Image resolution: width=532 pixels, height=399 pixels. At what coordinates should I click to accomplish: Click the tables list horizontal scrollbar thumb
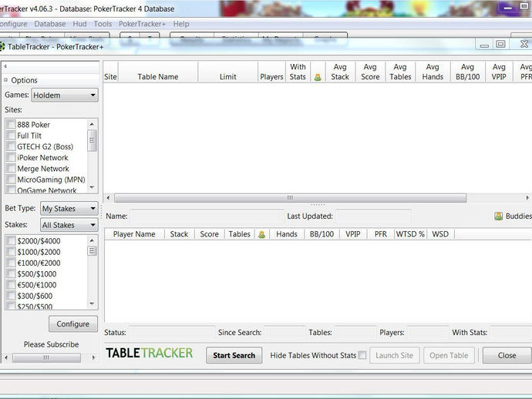(x=291, y=198)
